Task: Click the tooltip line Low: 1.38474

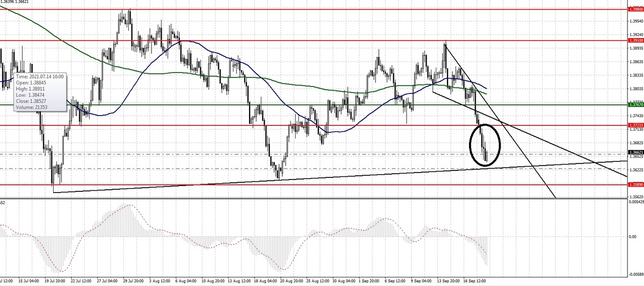Action: click(30, 95)
